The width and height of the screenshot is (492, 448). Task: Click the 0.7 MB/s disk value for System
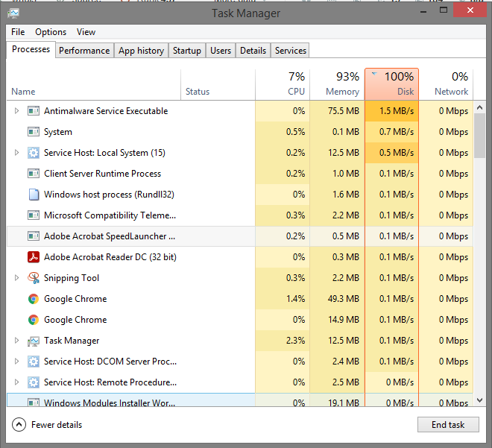(x=397, y=132)
